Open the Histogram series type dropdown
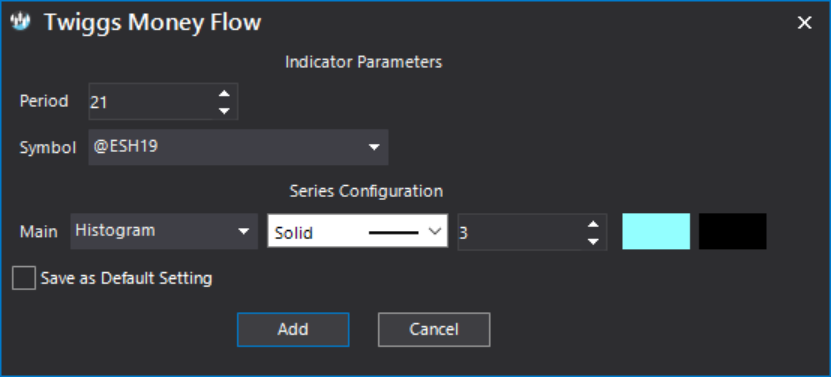Image resolution: width=831 pixels, height=377 pixels. (164, 231)
